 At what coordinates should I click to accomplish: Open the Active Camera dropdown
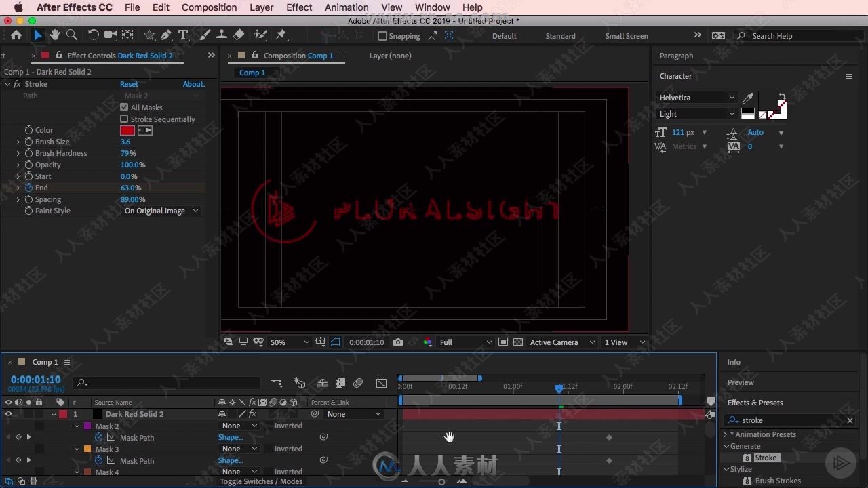click(x=562, y=342)
